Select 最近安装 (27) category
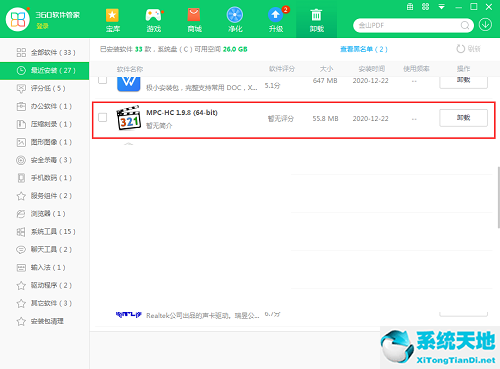This screenshot has width=500, height=369. [45, 70]
